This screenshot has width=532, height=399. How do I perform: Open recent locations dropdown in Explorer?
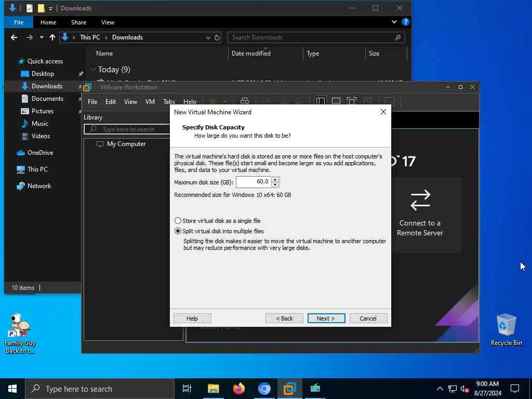coord(42,37)
